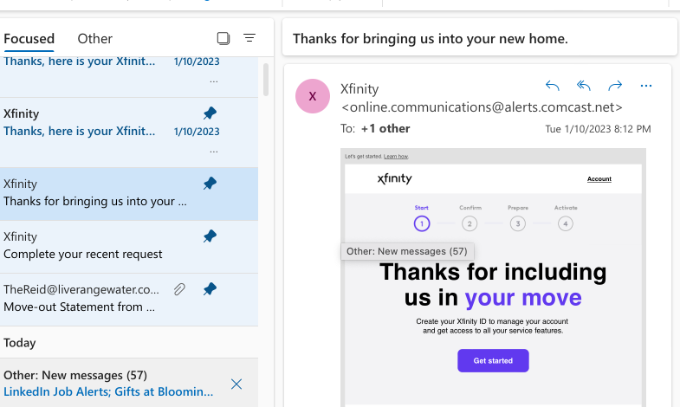Open the 'Move-out Statement from' email
Screen dimensions: 680x407
pos(129,299)
